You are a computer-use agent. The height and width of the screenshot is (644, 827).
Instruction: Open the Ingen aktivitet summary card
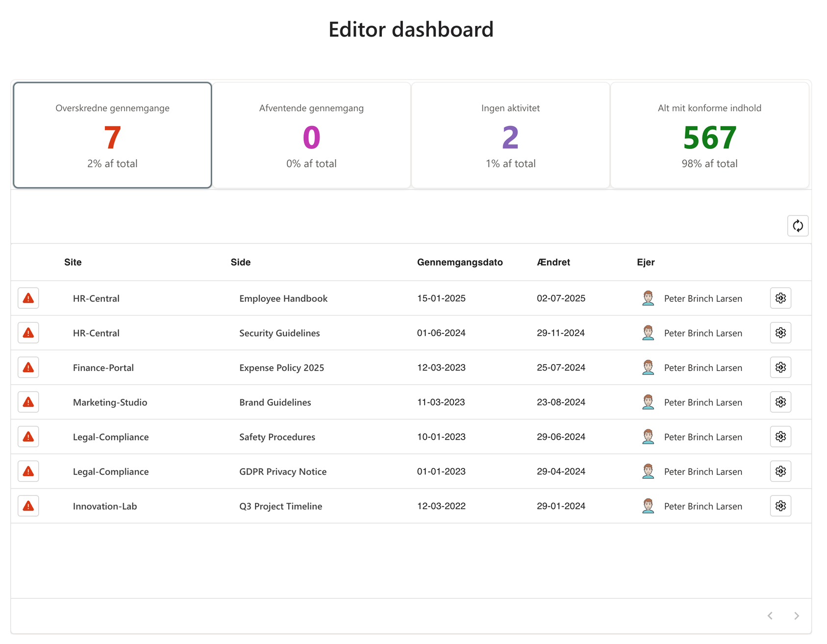[511, 135]
